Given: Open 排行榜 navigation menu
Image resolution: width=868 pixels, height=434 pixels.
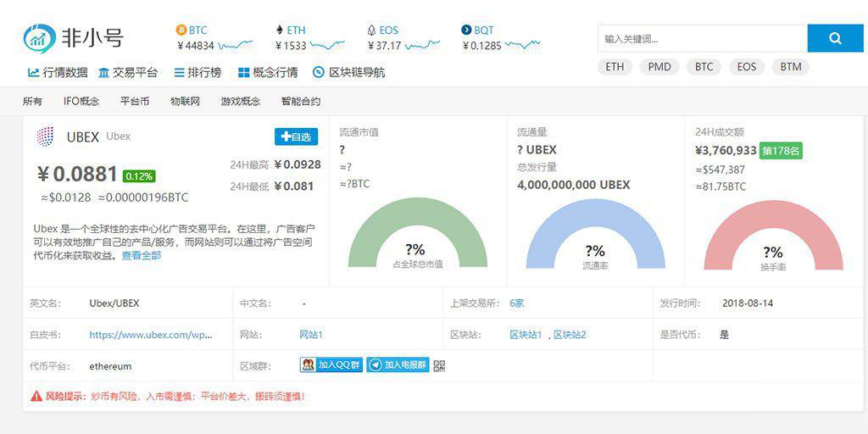Looking at the screenshot, I should pyautogui.click(x=198, y=73).
